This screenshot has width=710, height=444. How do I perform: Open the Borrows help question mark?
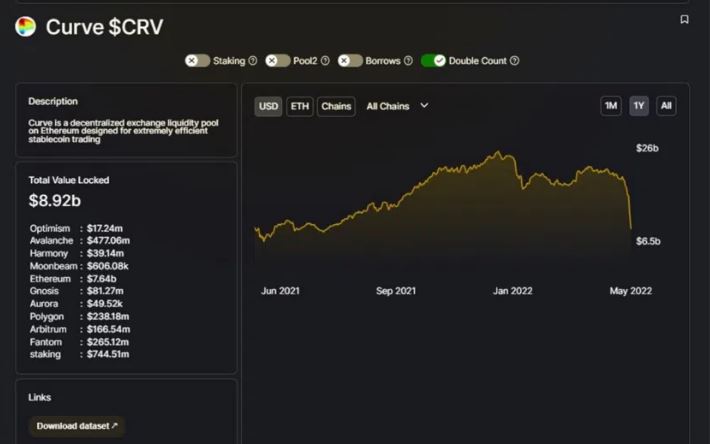click(408, 61)
